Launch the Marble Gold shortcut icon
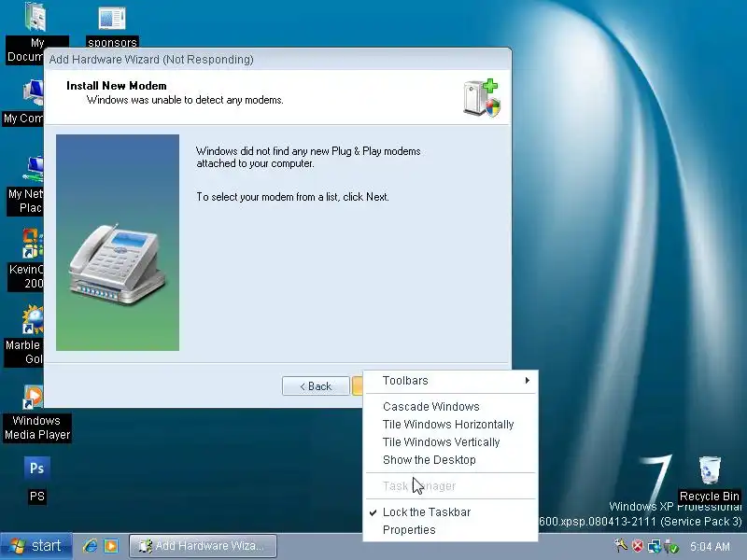The image size is (747, 560). 33,319
